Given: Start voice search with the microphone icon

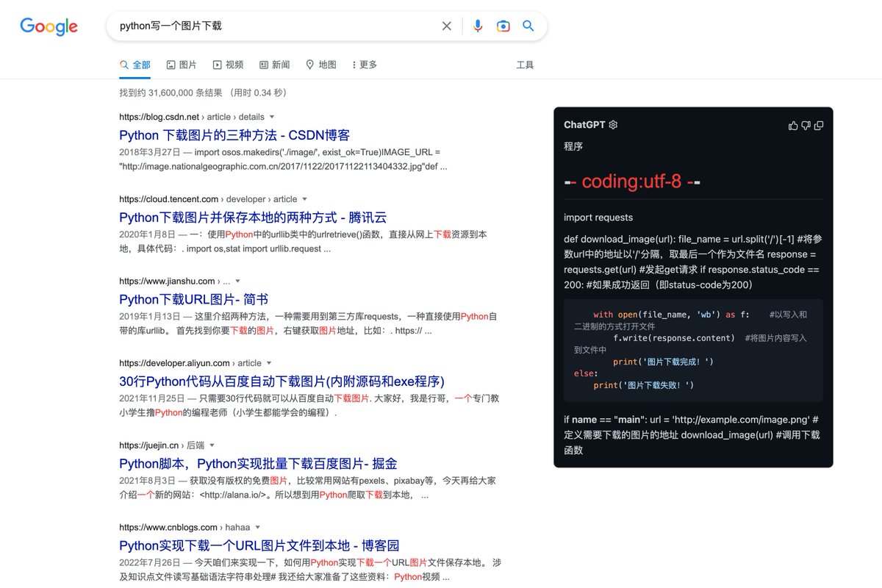Looking at the screenshot, I should (x=478, y=26).
